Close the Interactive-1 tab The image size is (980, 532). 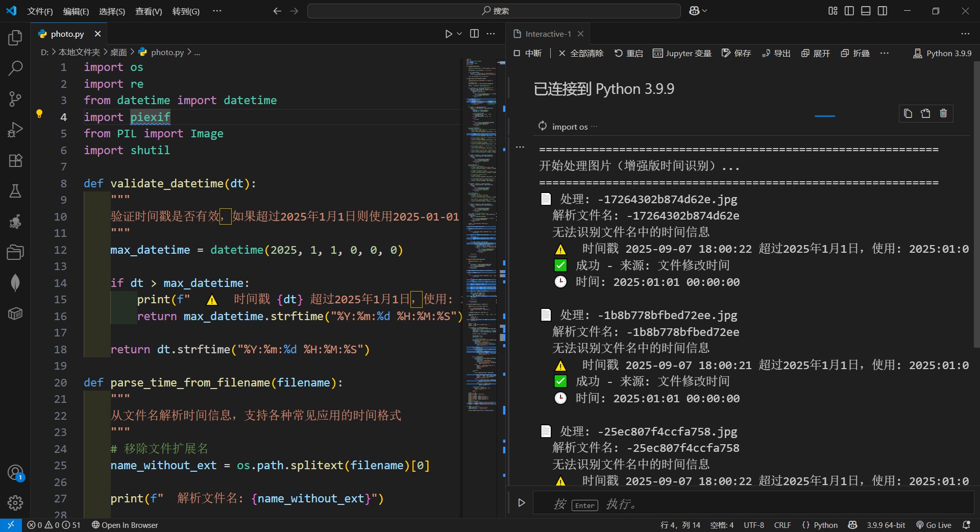point(580,34)
